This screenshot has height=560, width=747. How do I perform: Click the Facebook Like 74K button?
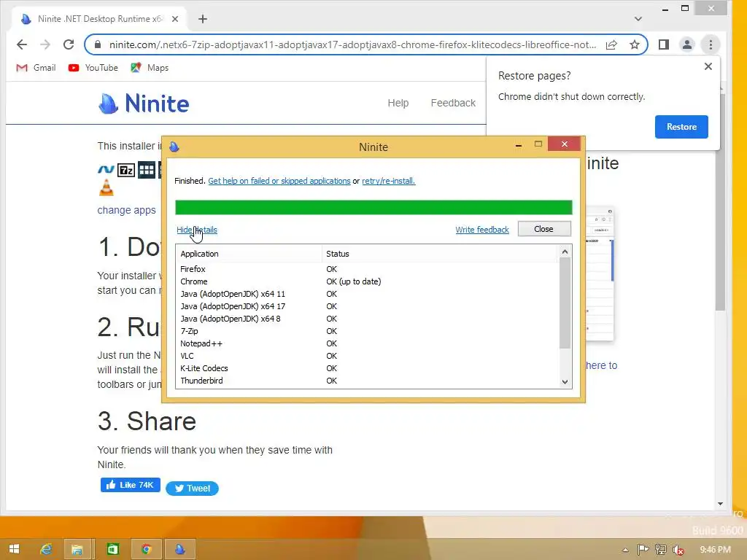pyautogui.click(x=131, y=485)
